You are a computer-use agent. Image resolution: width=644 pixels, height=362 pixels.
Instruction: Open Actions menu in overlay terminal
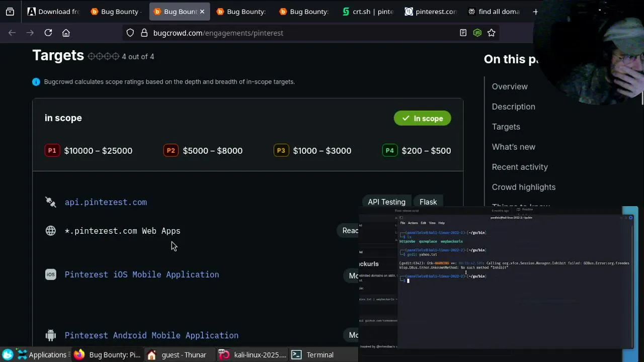(x=413, y=223)
